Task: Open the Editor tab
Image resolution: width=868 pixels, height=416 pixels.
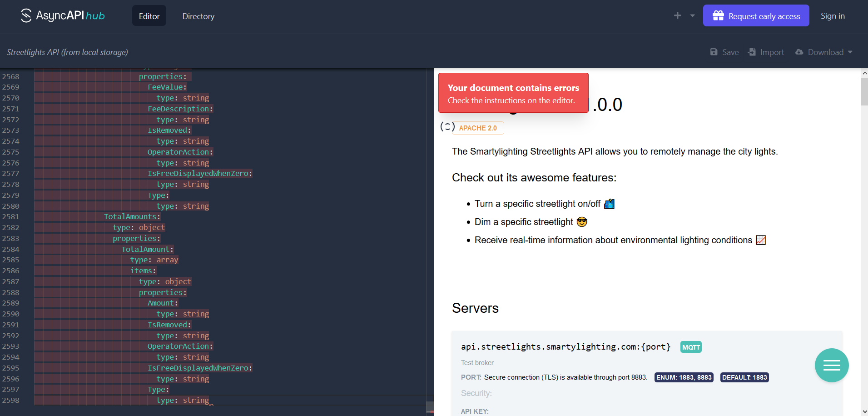Action: (149, 16)
